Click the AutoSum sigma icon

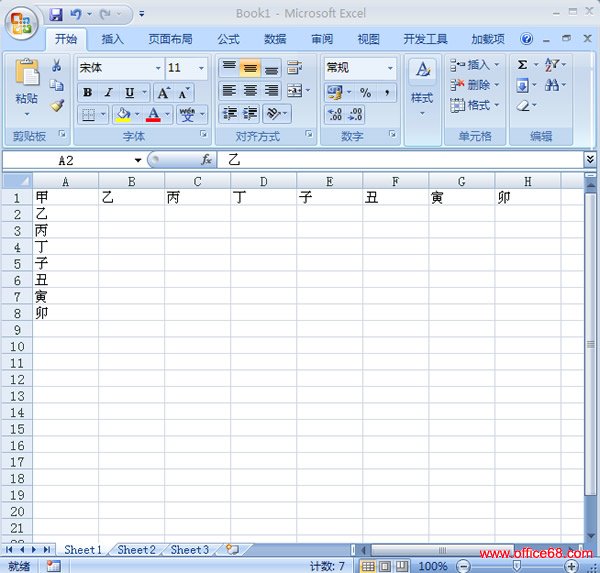click(x=522, y=65)
